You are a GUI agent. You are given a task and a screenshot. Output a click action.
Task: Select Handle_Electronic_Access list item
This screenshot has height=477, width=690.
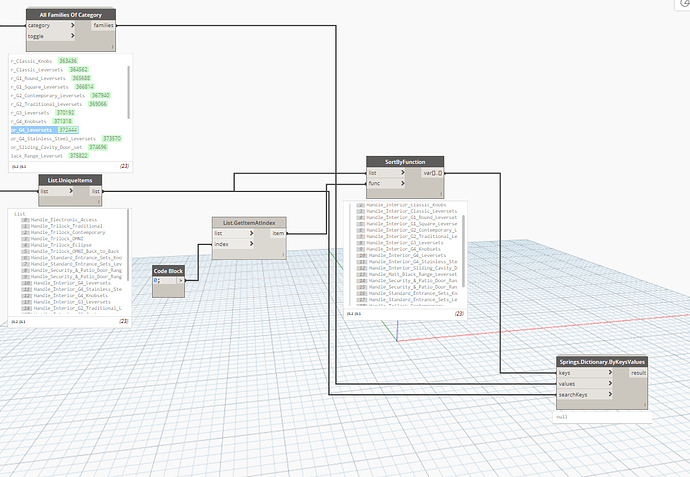click(x=64, y=220)
